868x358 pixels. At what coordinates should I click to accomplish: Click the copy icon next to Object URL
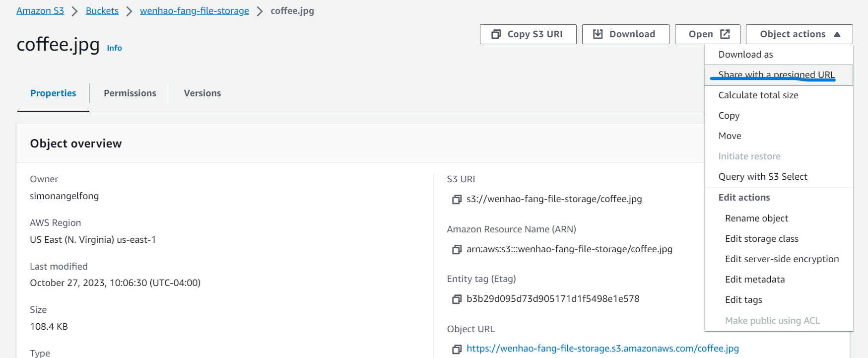457,349
